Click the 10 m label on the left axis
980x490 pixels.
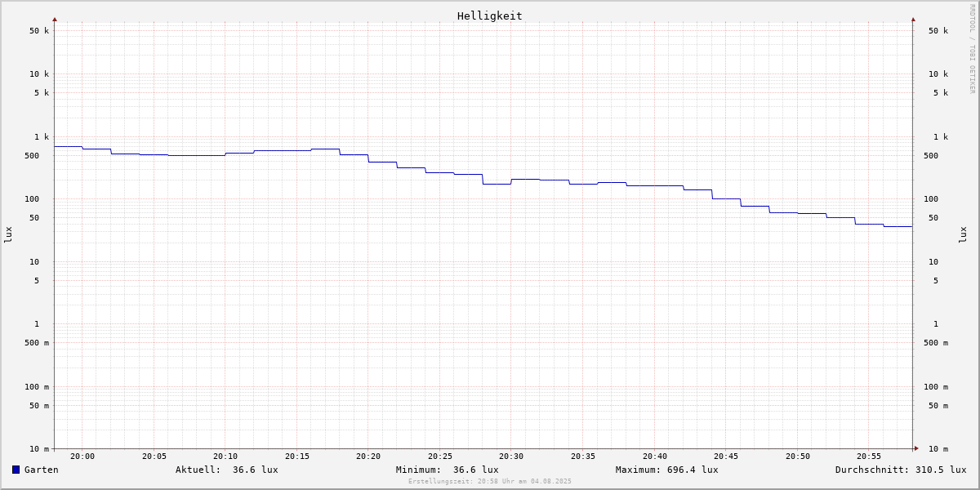pos(39,449)
